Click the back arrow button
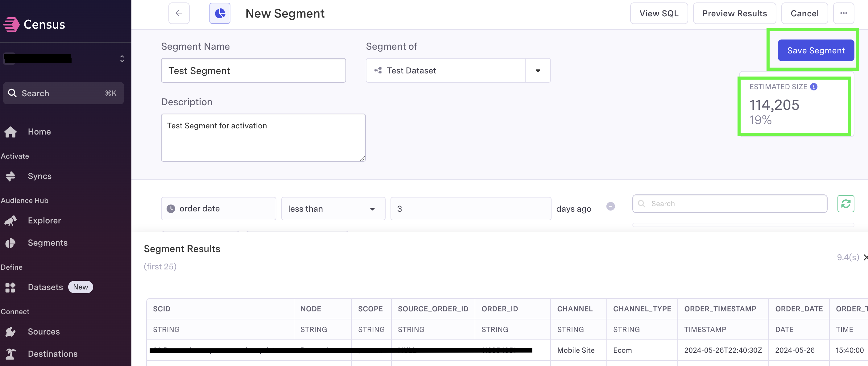This screenshot has height=366, width=868. tap(179, 14)
